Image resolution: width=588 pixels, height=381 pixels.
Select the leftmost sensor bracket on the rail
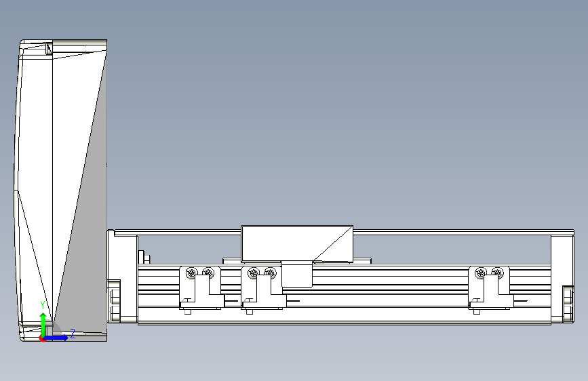tap(201, 288)
